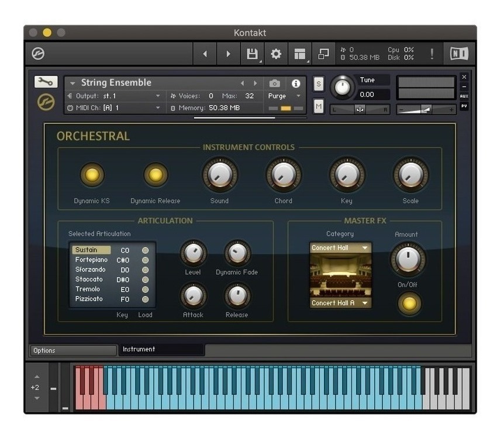Click the next preset arrow in toolbar
The height and width of the screenshot is (438, 504).
[x=228, y=54]
